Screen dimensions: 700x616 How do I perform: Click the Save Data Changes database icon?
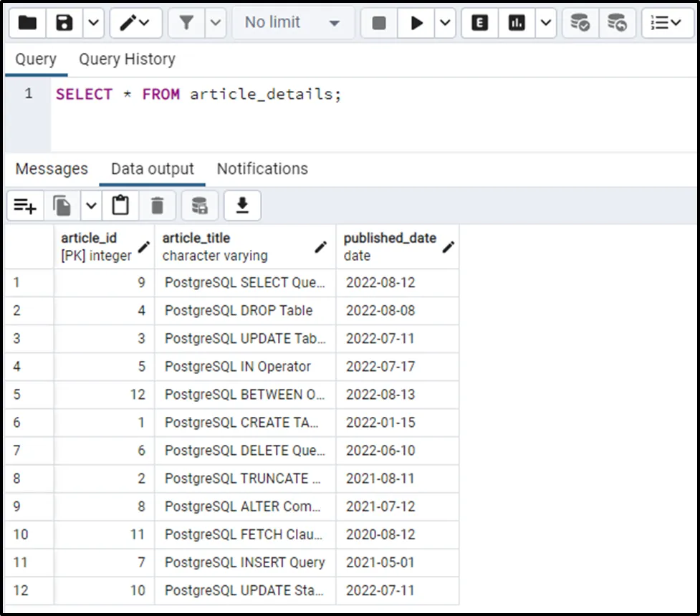[x=199, y=206]
